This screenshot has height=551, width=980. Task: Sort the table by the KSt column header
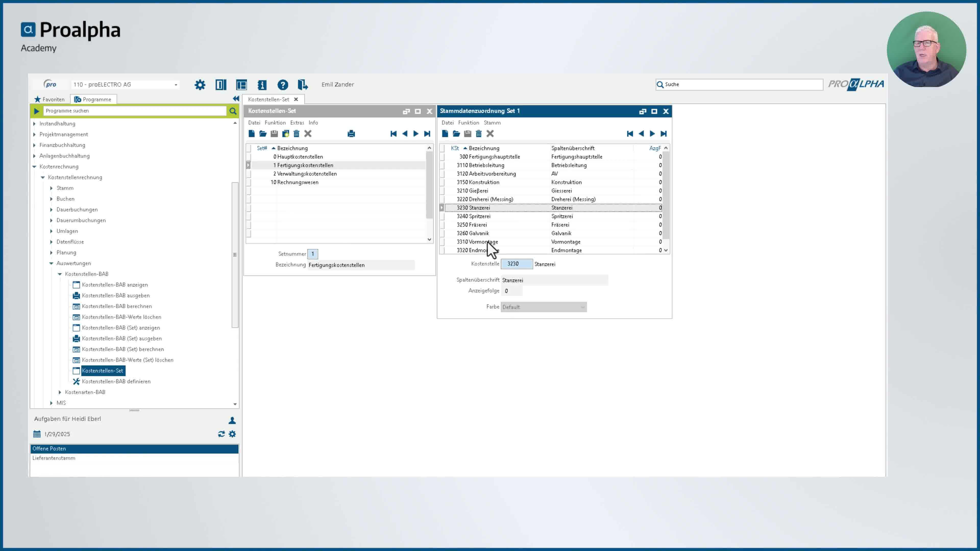(455, 148)
